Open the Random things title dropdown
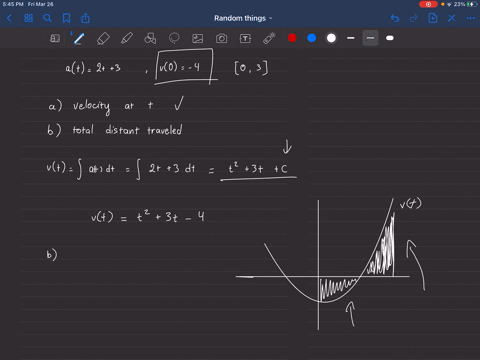 click(243, 18)
